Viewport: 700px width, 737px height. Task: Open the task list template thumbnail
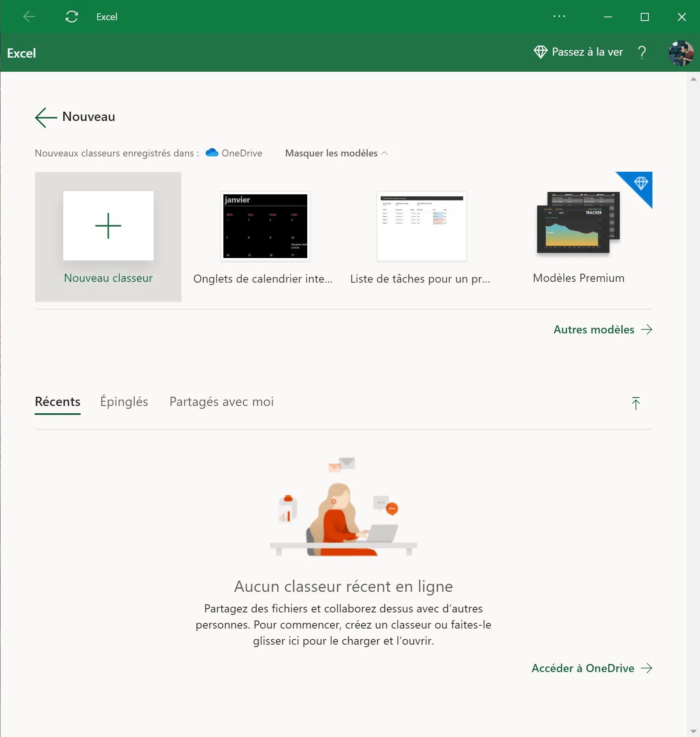(422, 226)
